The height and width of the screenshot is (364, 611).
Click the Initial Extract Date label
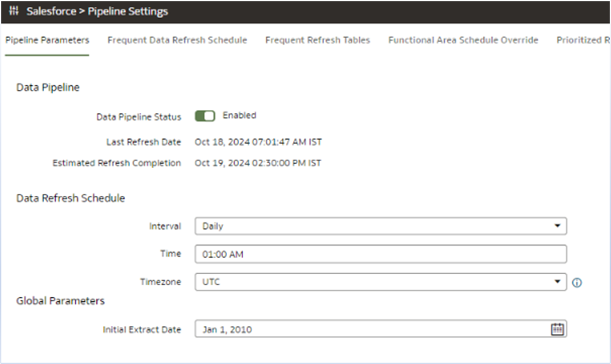142,329
